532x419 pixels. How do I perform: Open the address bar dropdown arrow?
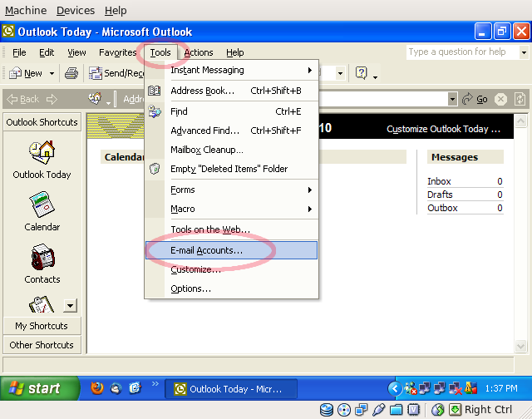pos(452,100)
